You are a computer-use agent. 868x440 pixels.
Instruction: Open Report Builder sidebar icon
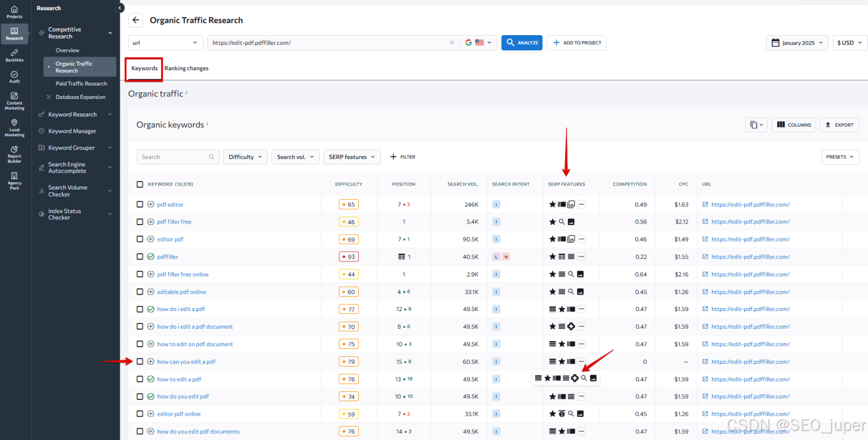14,154
